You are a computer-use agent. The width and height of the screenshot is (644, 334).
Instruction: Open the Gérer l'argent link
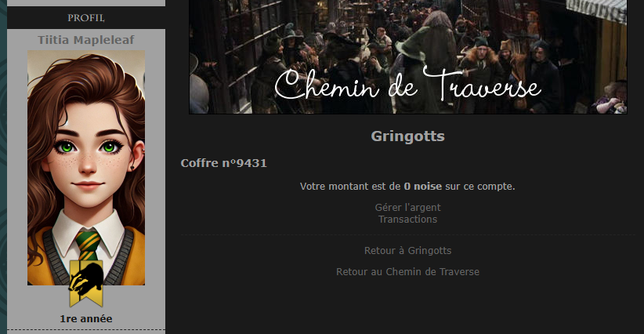(408, 208)
